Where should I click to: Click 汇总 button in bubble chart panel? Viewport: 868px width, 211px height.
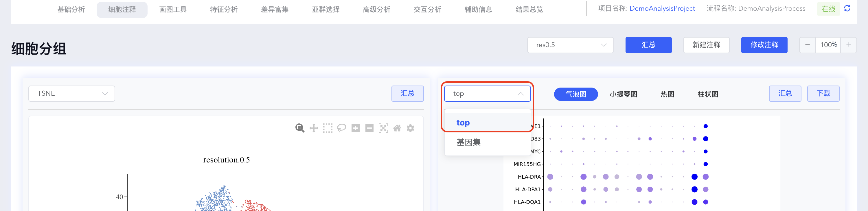785,93
